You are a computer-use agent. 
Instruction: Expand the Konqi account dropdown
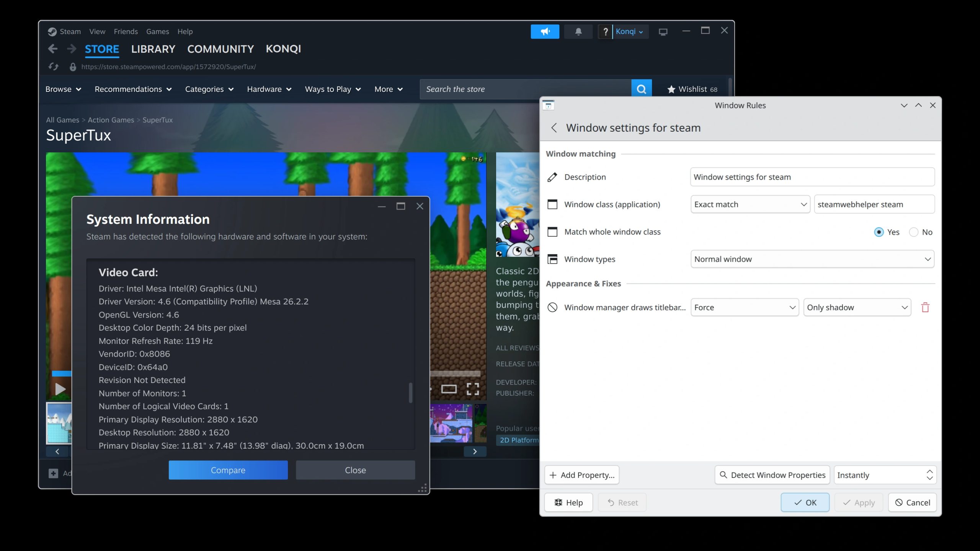pos(629,31)
